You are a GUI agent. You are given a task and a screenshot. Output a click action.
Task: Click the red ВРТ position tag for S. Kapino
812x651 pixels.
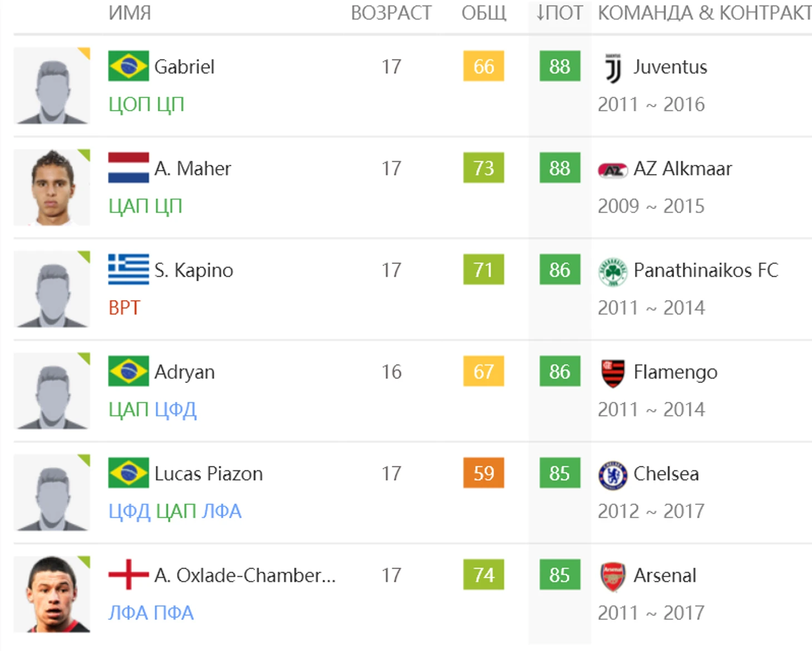coord(124,308)
